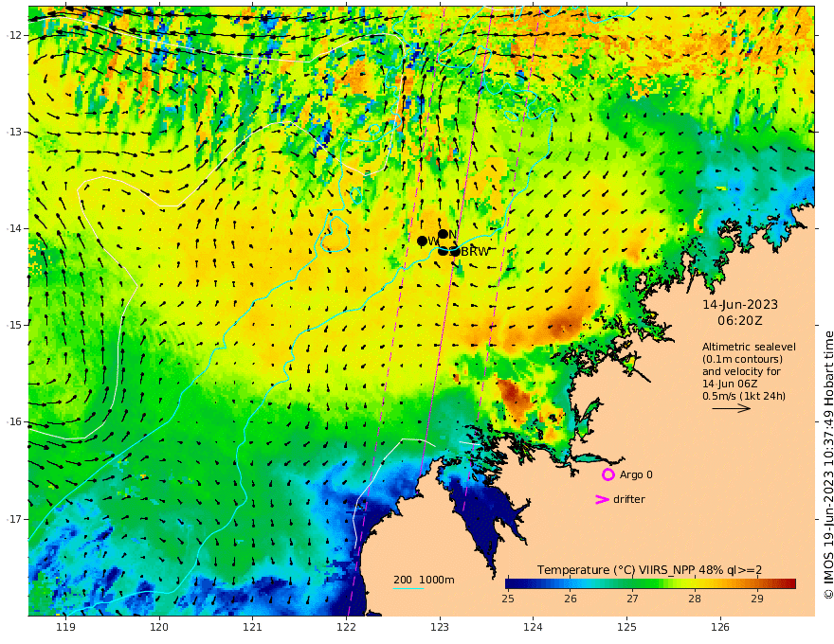Click the 'drifter' legend label
The width and height of the screenshot is (834, 644).
[629, 499]
